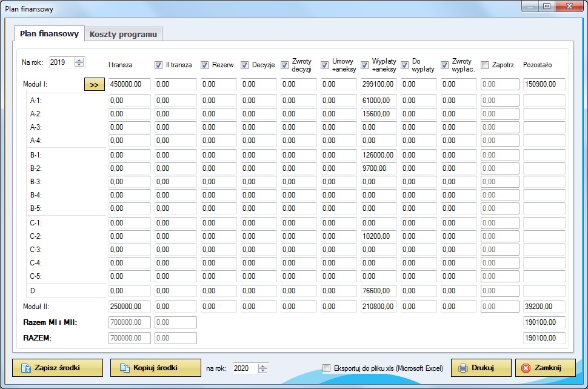Edit the C-5 Zwroty wypłac. field
The image size is (588, 389).
pyautogui.click(x=459, y=276)
